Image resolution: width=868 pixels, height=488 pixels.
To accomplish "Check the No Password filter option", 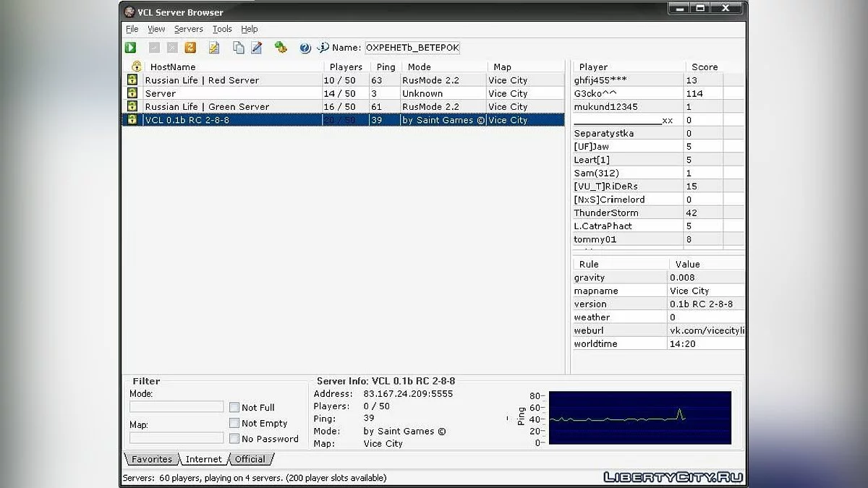I will click(234, 439).
